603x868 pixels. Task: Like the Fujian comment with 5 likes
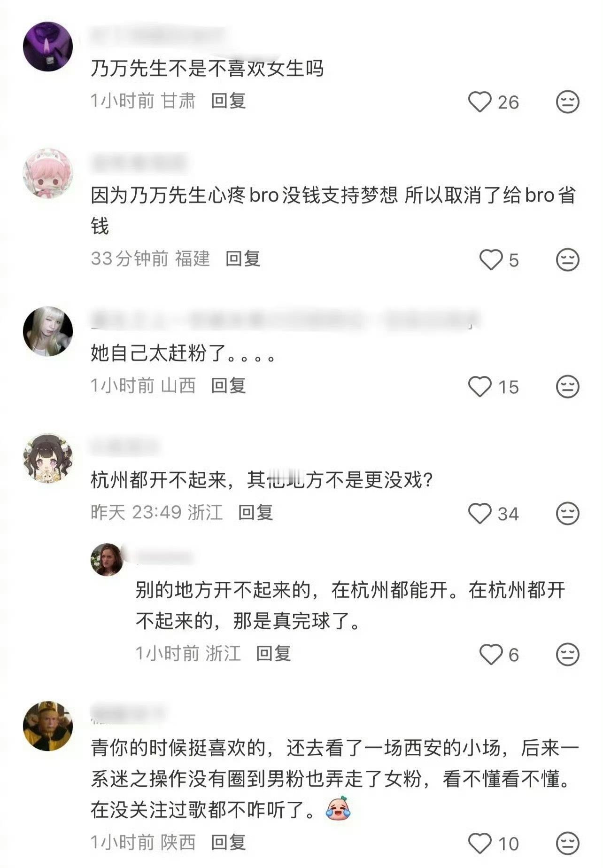click(x=491, y=260)
